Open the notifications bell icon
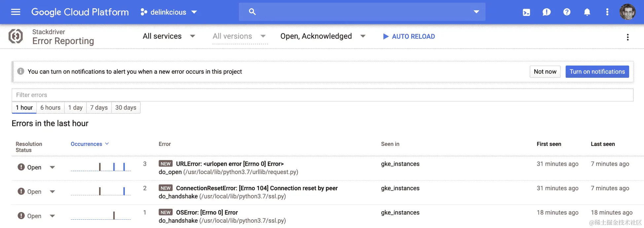The width and height of the screenshot is (644, 228). pyautogui.click(x=587, y=12)
